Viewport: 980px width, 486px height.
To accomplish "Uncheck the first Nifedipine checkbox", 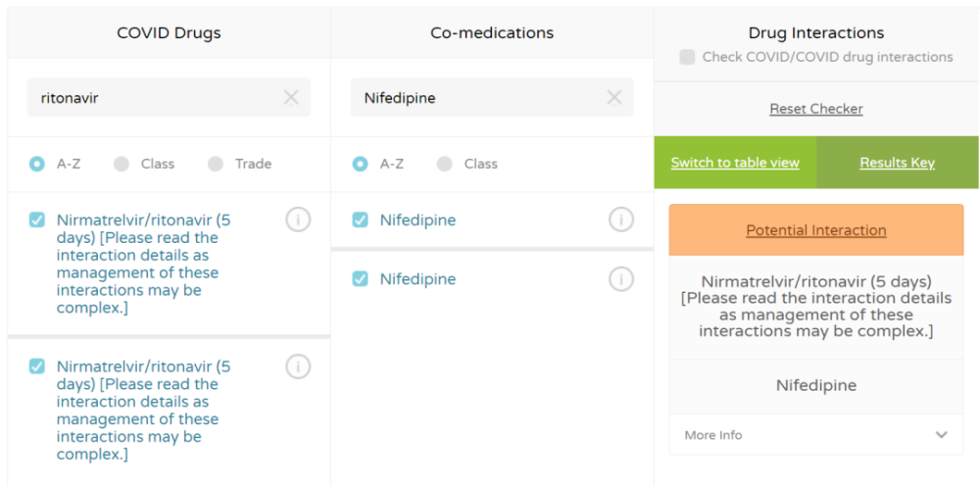I will [x=361, y=220].
